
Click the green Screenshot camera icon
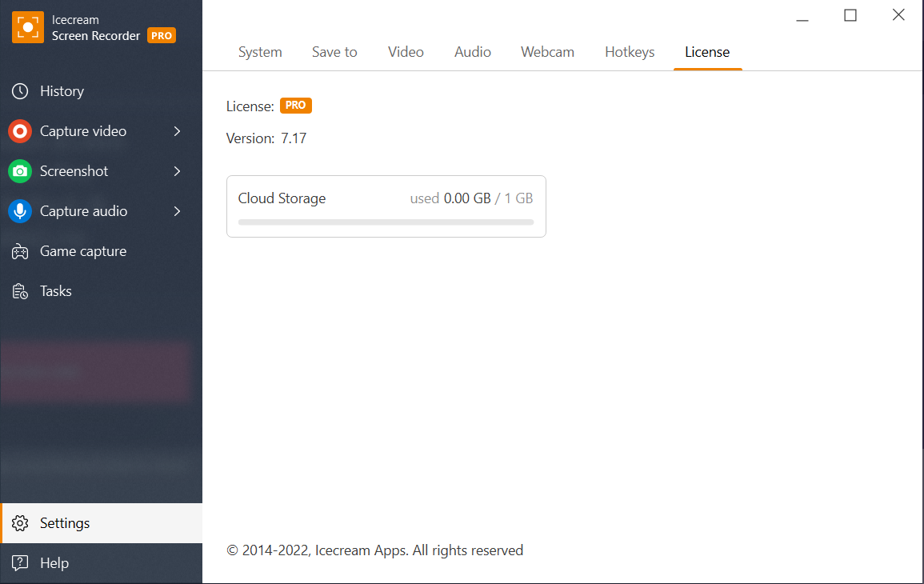click(20, 171)
